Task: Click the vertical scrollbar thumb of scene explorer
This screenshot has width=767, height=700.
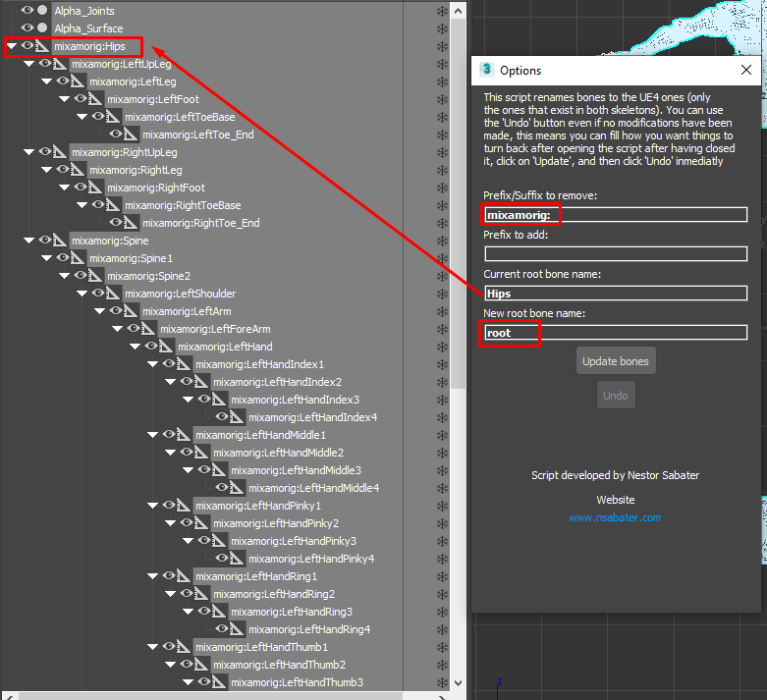Action: tap(458, 203)
